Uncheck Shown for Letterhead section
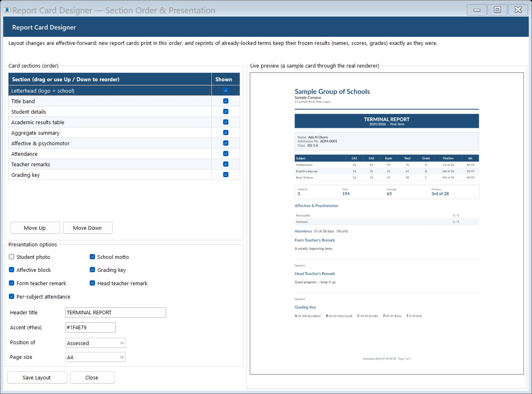The image size is (532, 394). 226,91
